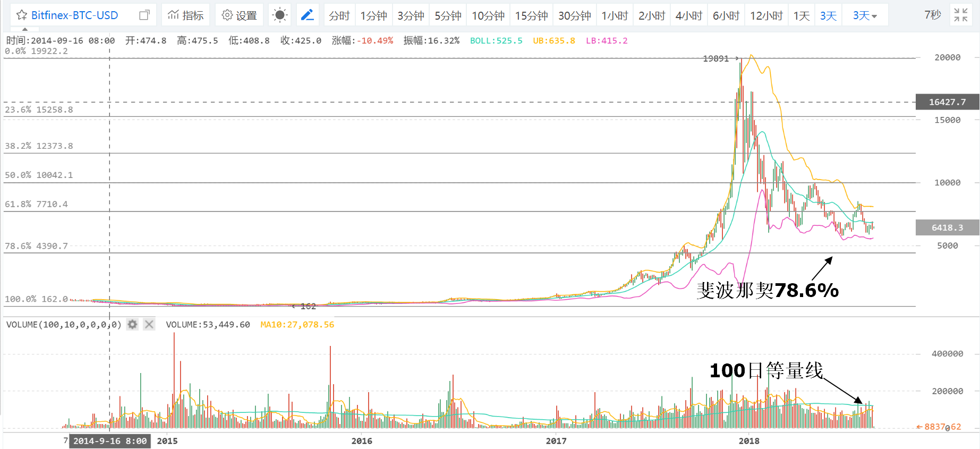Click the VOLUME:53,449.60 readout
This screenshot has width=980, height=449.
pyautogui.click(x=208, y=324)
